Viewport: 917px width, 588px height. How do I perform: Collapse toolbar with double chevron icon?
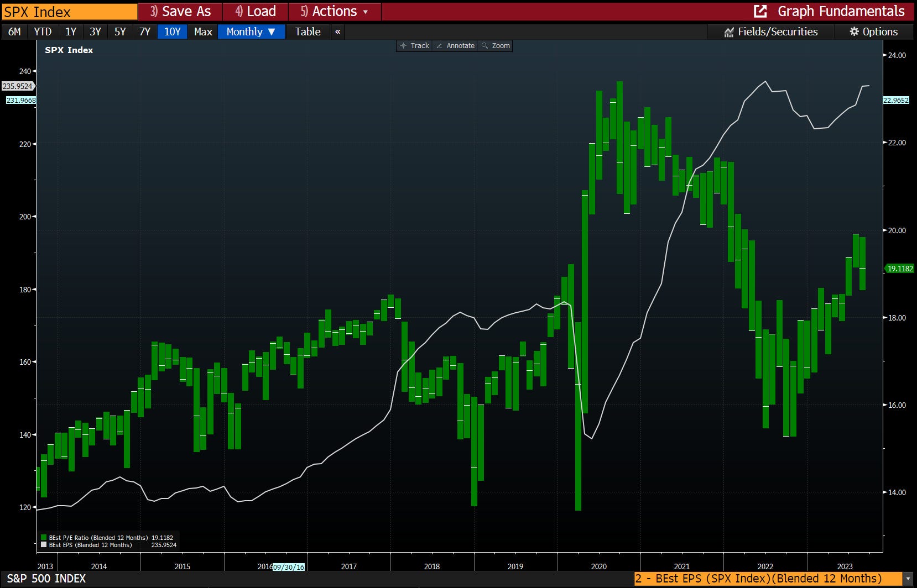pos(338,32)
